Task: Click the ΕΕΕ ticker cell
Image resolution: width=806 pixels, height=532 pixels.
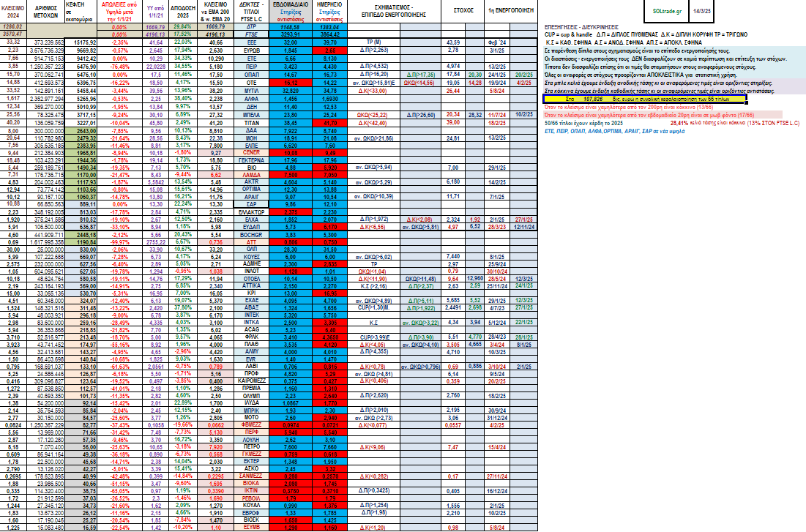Action: coord(252,42)
